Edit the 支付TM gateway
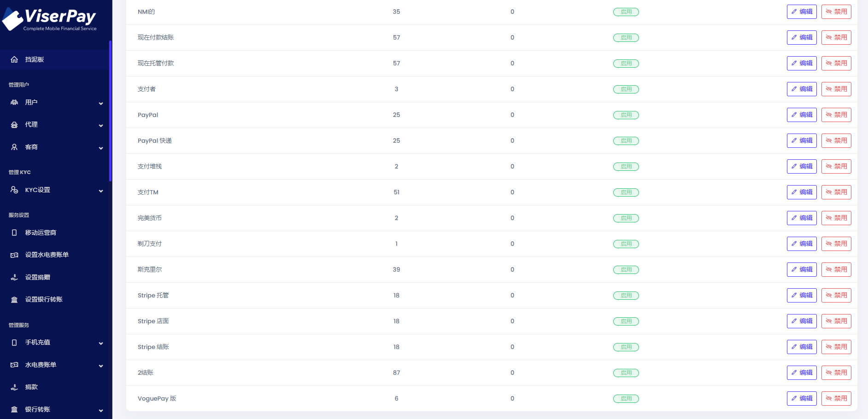The height and width of the screenshot is (419, 868). 802,192
